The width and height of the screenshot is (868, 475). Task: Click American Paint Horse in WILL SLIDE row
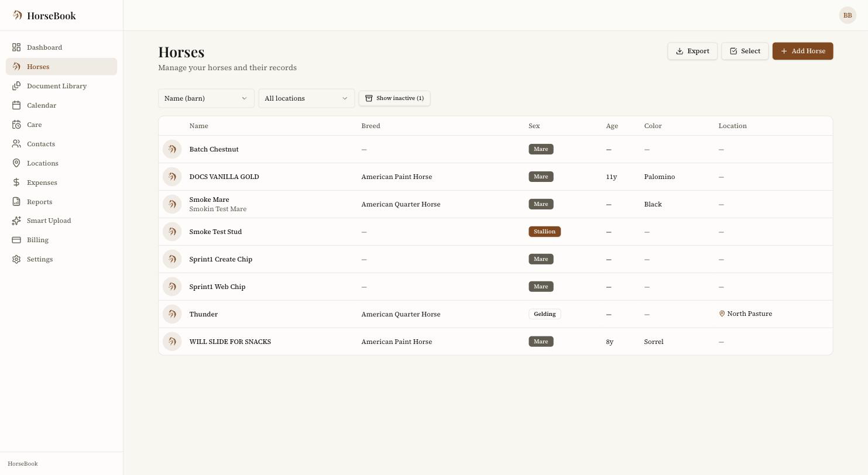[x=397, y=342]
